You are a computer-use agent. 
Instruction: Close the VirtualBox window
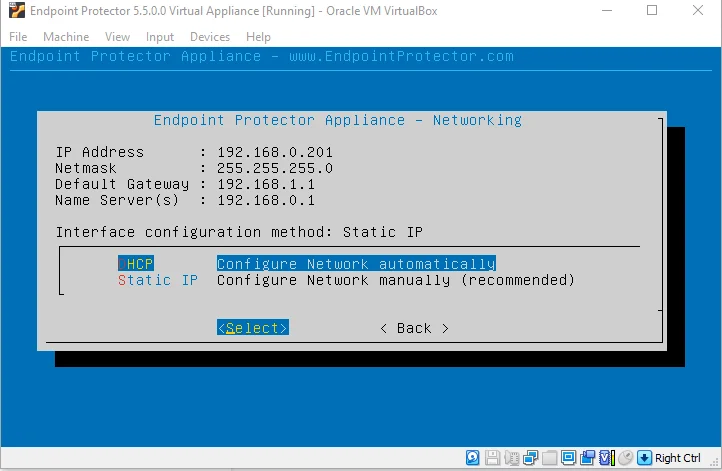pyautogui.click(x=698, y=10)
